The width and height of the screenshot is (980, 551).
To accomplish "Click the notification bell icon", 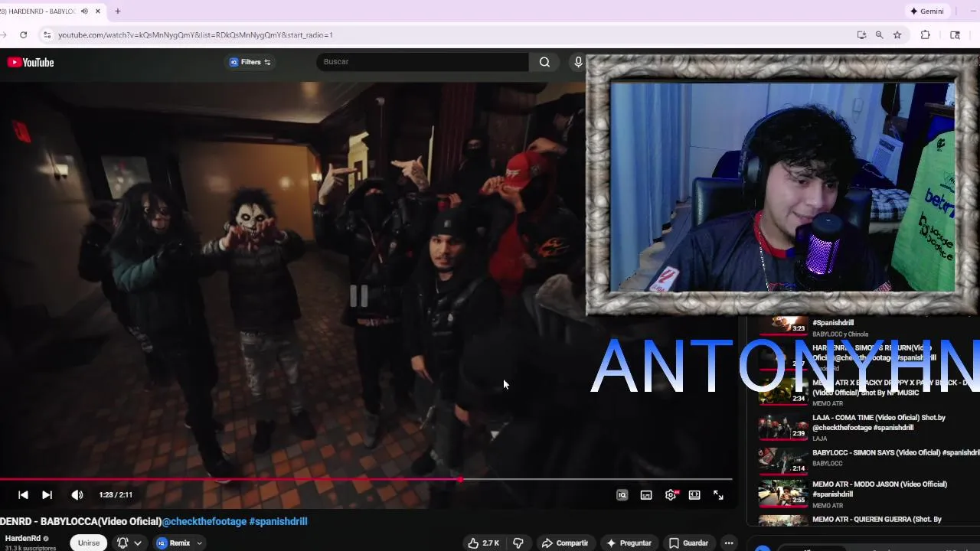I will [x=122, y=543].
